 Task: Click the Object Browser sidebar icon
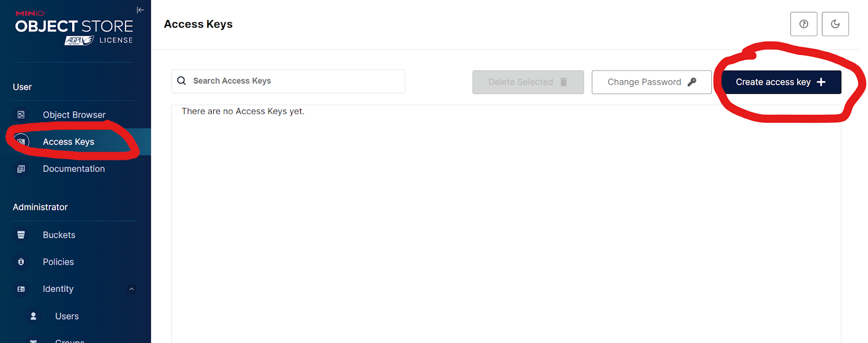pyautogui.click(x=21, y=115)
